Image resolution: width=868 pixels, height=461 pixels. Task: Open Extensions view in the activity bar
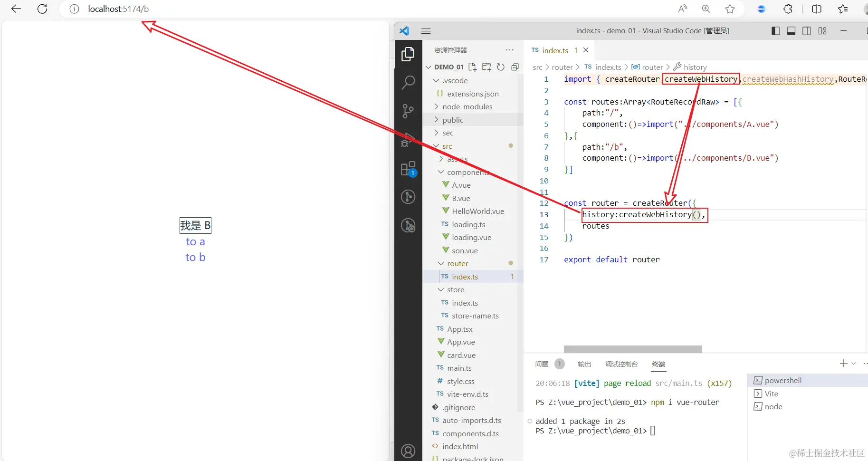[408, 168]
